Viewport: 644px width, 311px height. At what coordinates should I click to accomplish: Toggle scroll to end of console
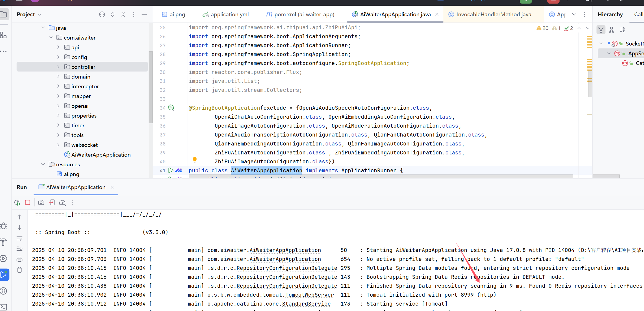[x=19, y=249]
